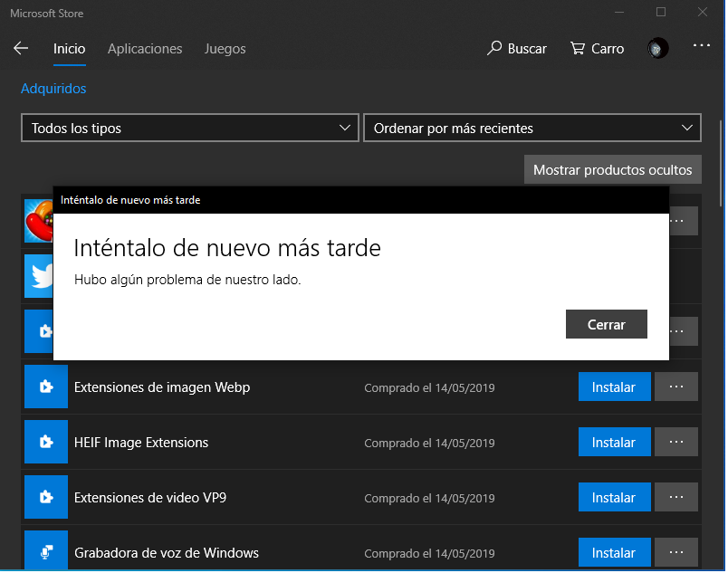Install Extensiones de imagen Webp
This screenshot has height=573, width=728.
(614, 387)
